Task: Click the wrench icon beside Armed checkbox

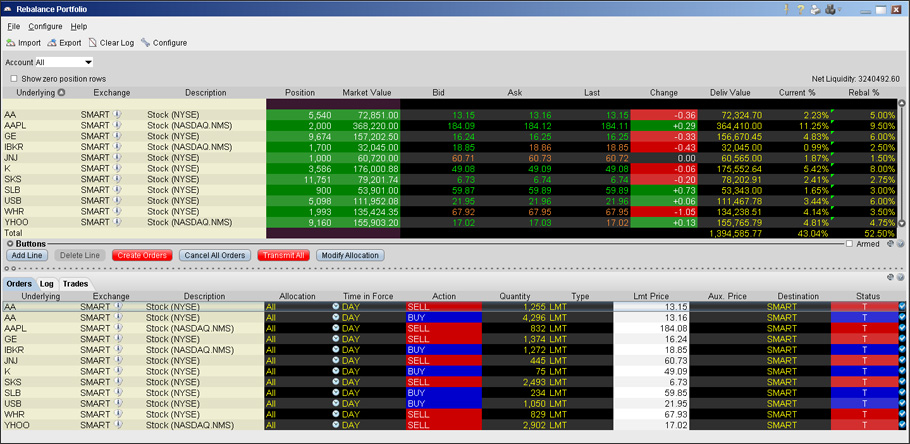Action: [x=891, y=244]
